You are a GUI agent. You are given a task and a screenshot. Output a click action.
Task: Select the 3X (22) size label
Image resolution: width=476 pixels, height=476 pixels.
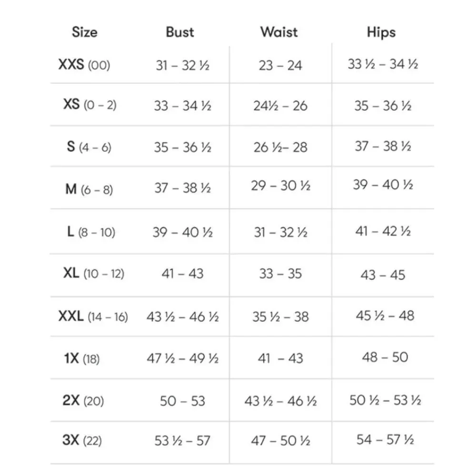point(82,440)
